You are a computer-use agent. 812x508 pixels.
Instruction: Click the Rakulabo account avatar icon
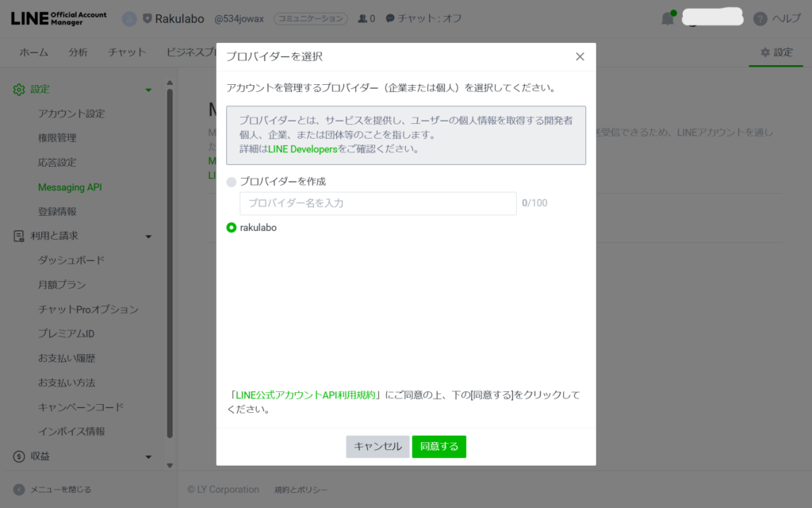(129, 18)
